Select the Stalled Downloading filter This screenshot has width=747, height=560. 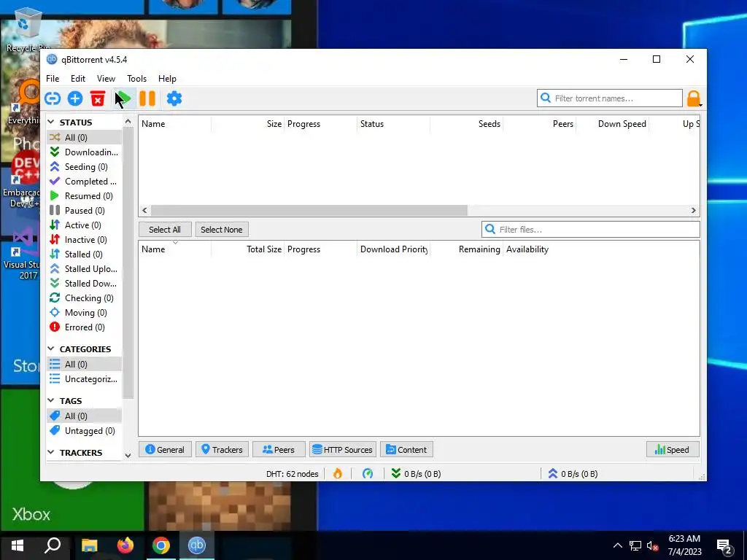click(x=85, y=284)
